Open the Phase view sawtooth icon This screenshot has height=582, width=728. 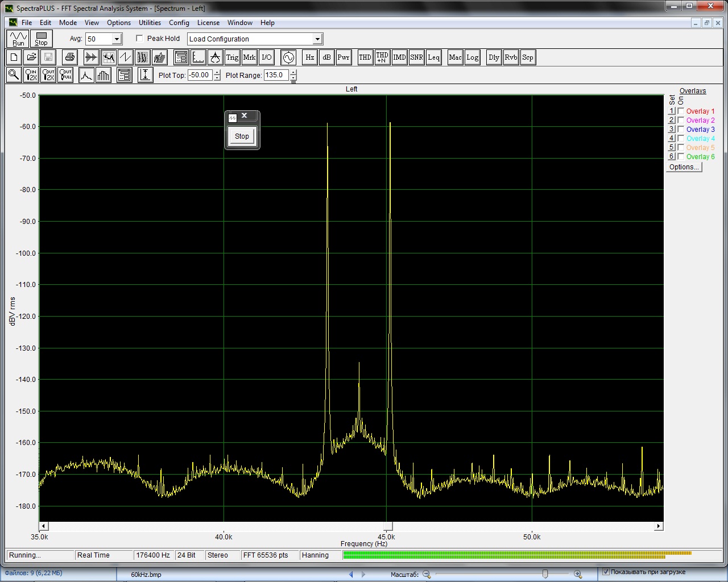pyautogui.click(x=125, y=57)
